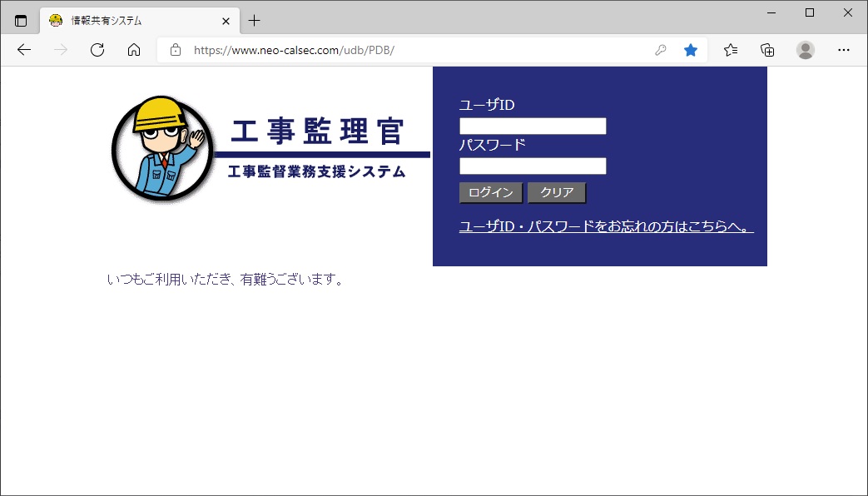Open the Collections icon
Image resolution: width=868 pixels, height=496 pixels.
pyautogui.click(x=768, y=51)
